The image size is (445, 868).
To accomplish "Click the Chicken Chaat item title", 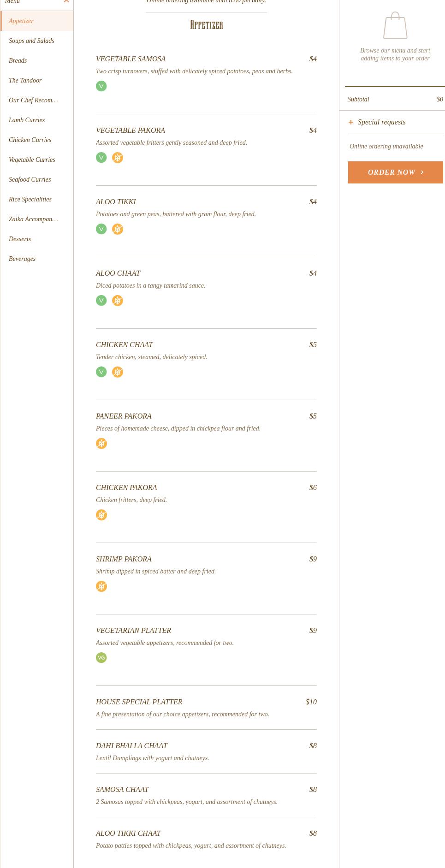I will point(124,345).
